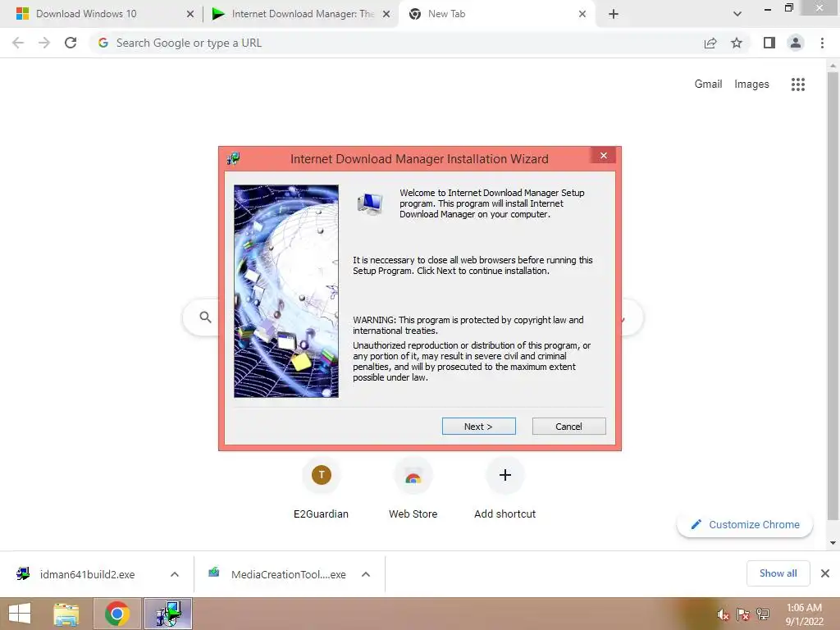Image resolution: width=840 pixels, height=630 pixels.
Task: Click Customize Chrome button
Action: pos(745,524)
